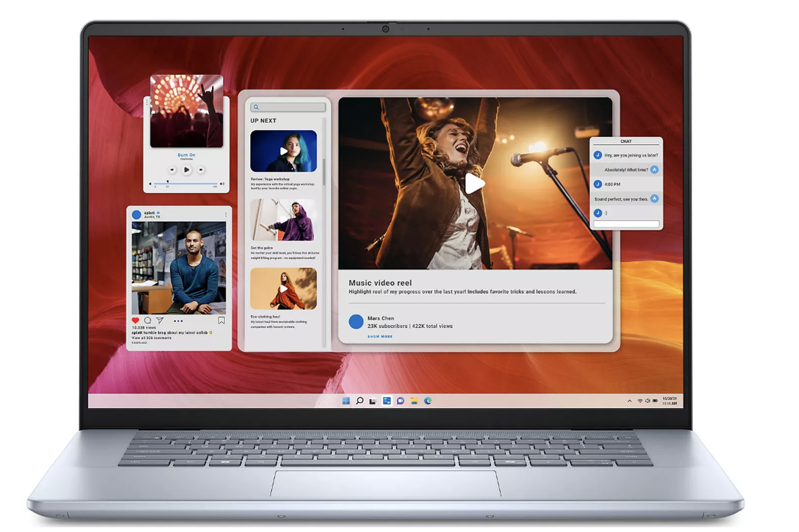Open the Get the gains video thumbnail

(x=283, y=220)
